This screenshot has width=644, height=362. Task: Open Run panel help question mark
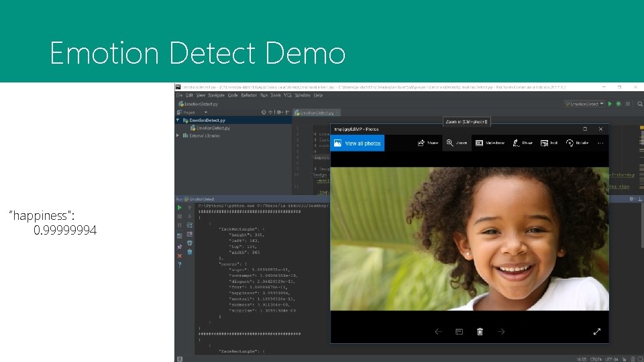[x=180, y=265]
